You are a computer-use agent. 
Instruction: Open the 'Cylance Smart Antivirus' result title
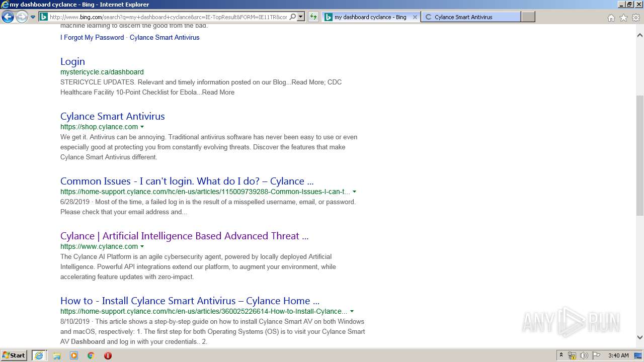[113, 116]
